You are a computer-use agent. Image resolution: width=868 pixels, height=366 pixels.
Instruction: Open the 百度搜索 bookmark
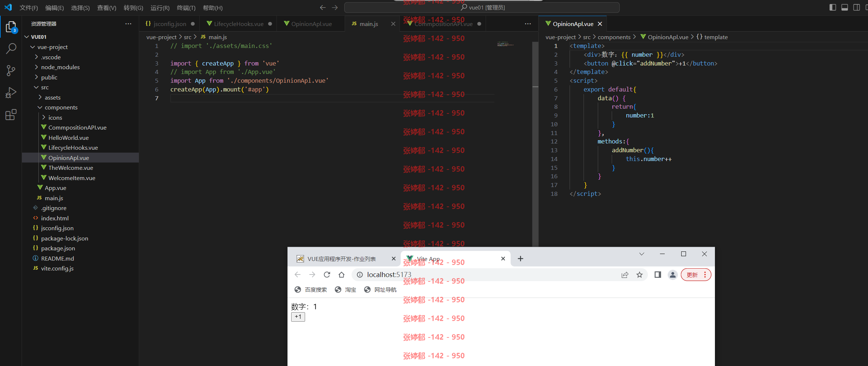click(311, 290)
